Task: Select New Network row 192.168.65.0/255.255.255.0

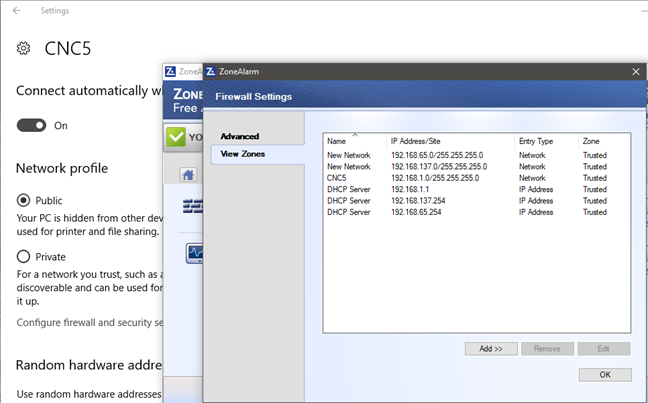Action: (x=477, y=155)
